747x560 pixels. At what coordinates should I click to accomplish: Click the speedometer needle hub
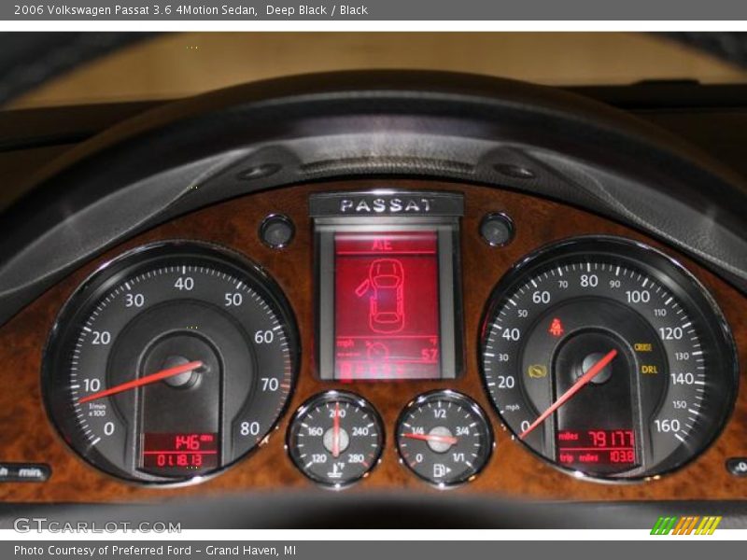point(596,368)
